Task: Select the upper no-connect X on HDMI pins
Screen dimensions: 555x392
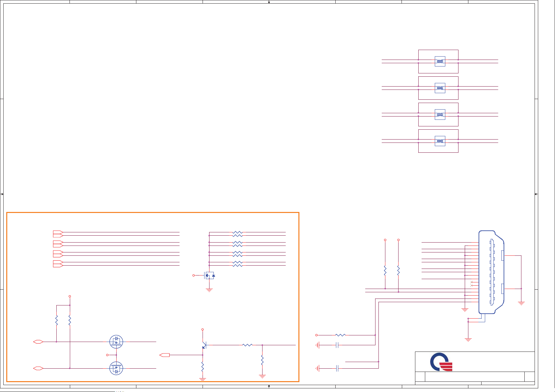Action: point(472,282)
